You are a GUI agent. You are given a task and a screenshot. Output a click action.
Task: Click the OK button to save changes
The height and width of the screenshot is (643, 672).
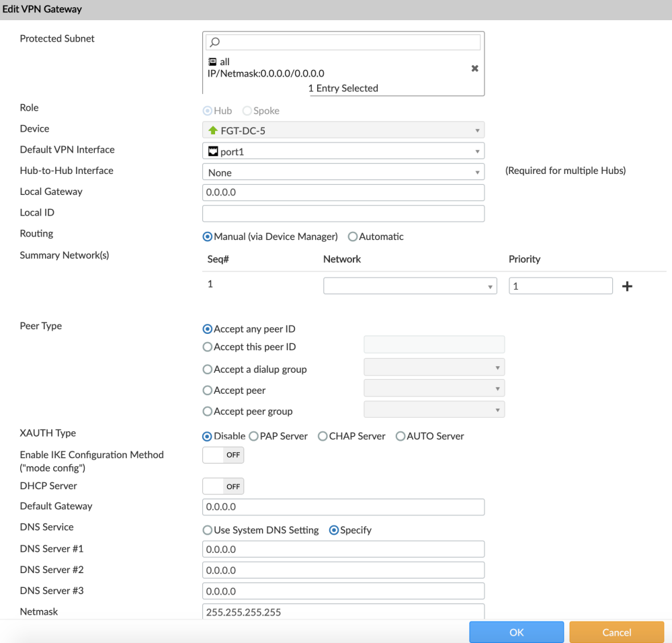coord(516,632)
